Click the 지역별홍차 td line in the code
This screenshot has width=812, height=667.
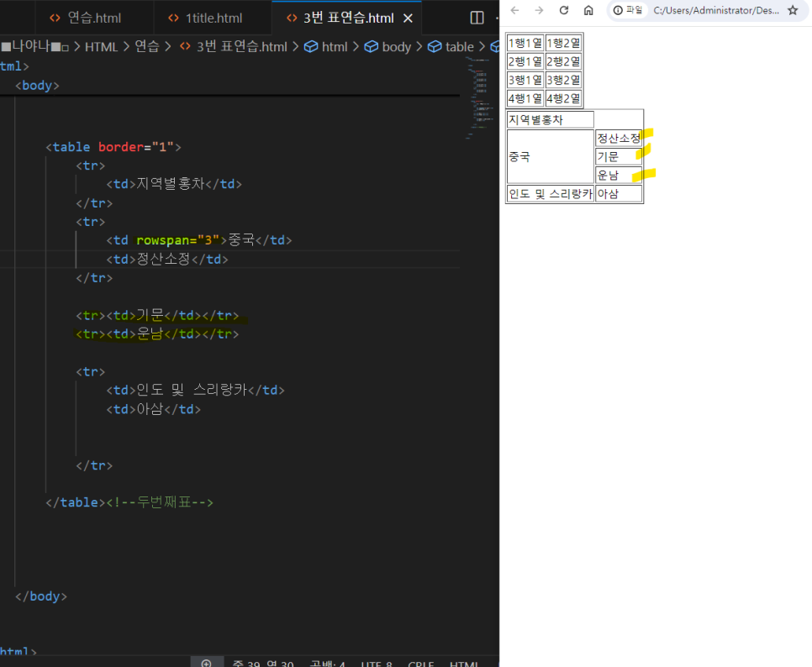click(x=174, y=184)
